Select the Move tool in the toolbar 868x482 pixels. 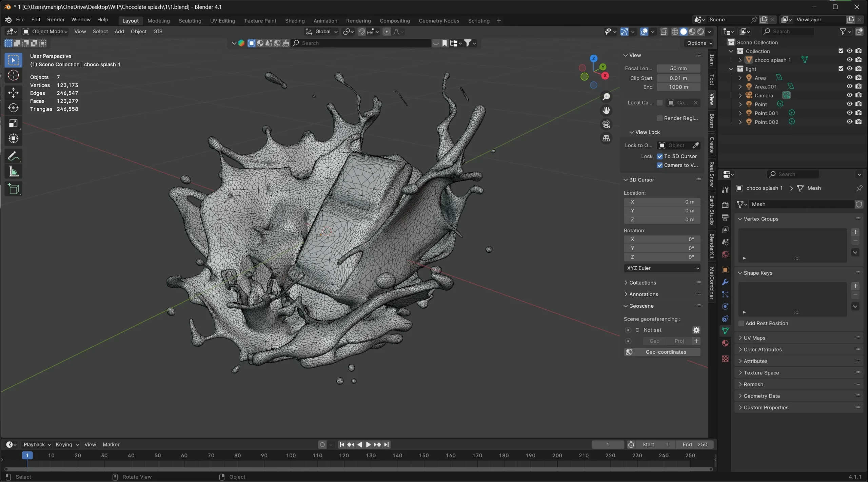coord(14,93)
